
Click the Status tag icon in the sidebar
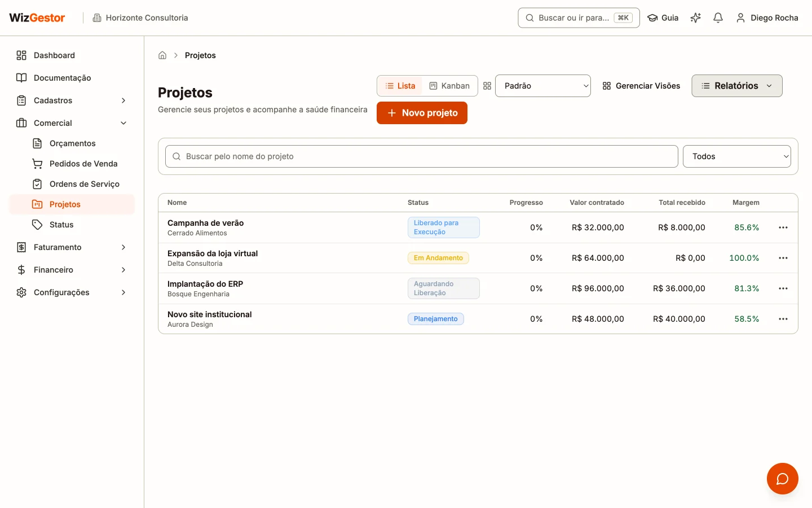[x=37, y=225]
